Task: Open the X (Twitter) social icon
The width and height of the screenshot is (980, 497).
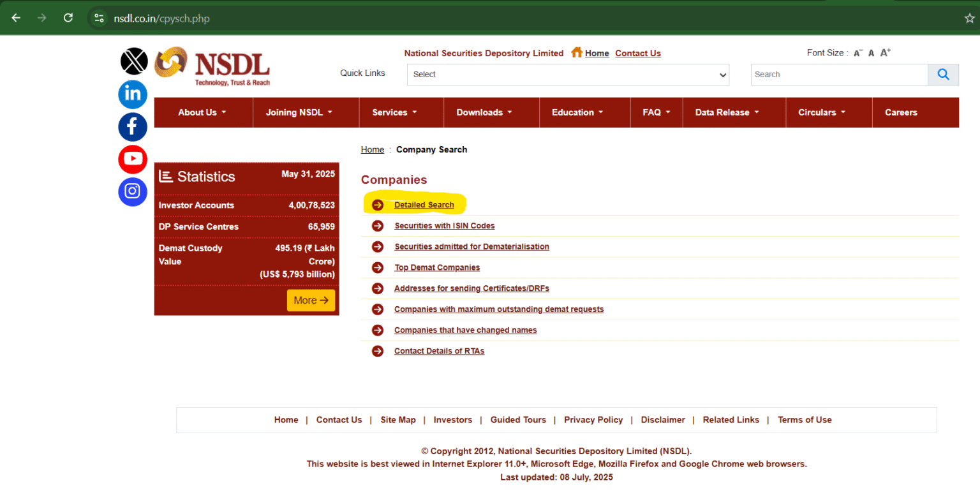Action: click(133, 61)
